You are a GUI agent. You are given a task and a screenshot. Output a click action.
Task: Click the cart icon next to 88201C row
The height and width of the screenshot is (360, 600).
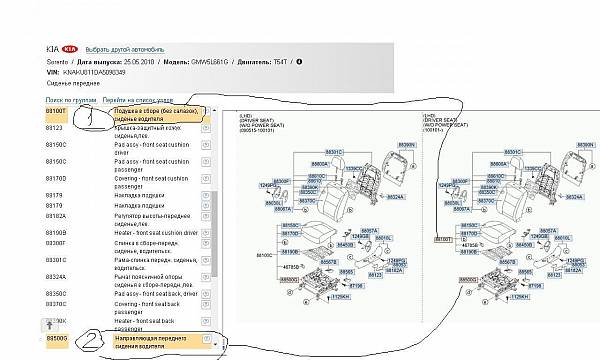pos(206,261)
